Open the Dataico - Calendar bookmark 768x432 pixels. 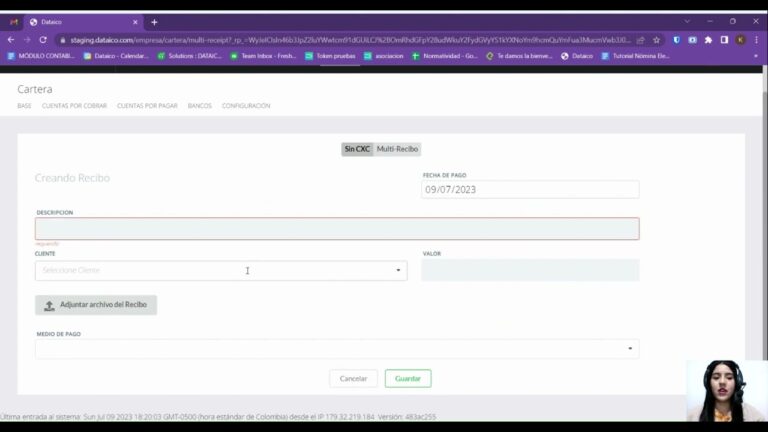[117, 56]
